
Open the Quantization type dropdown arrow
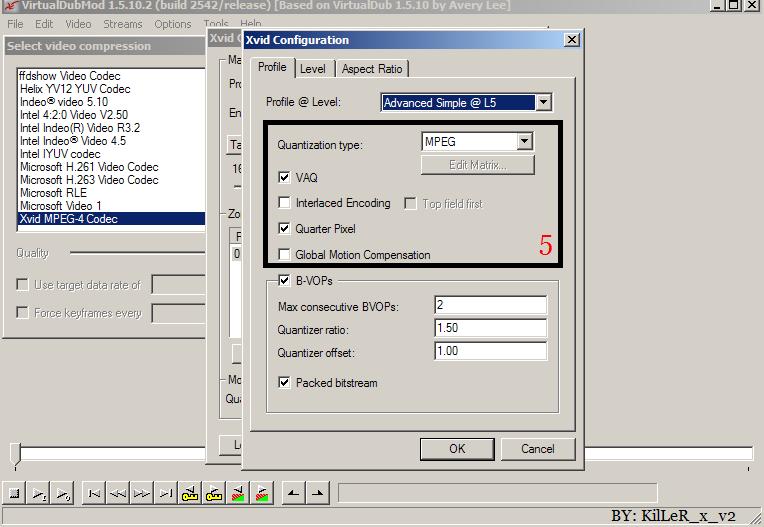(524, 142)
